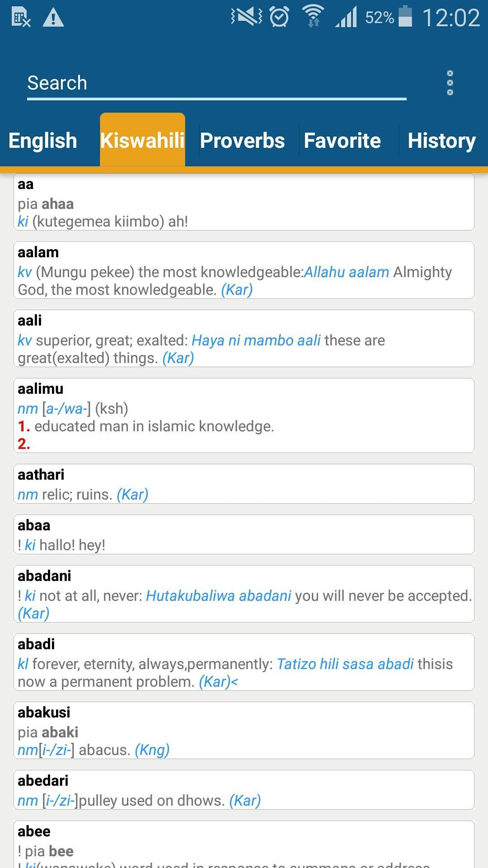
Task: Tap the cell signal strength icon
Action: tap(346, 17)
